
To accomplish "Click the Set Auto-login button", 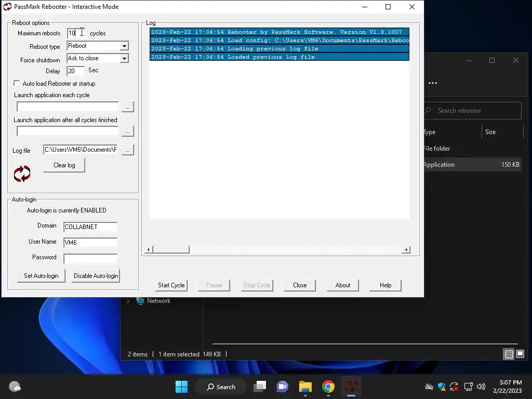I will [41, 276].
